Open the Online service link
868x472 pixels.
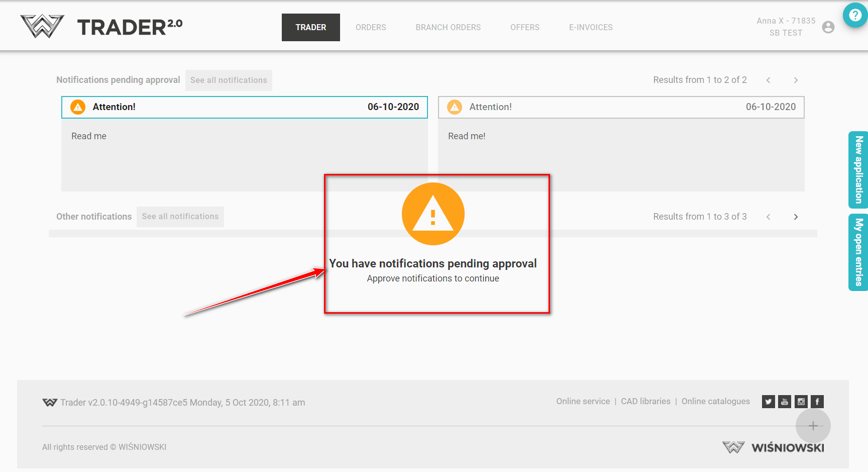pos(583,401)
